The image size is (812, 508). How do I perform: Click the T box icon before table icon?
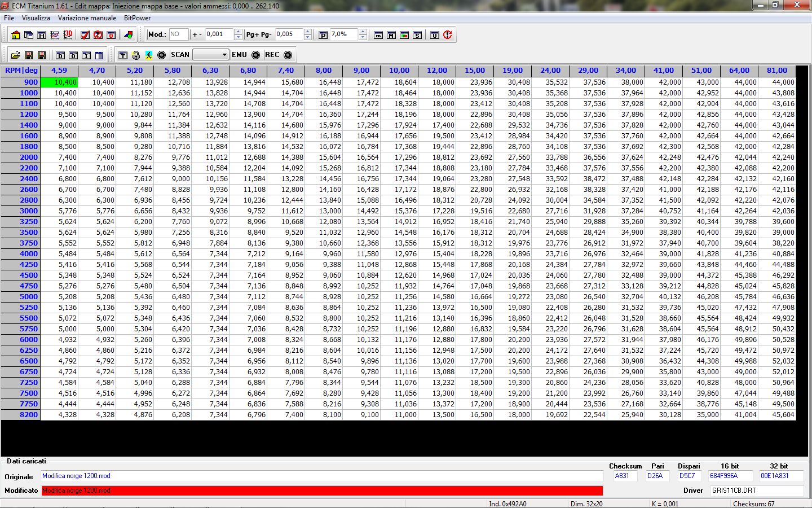86,55
